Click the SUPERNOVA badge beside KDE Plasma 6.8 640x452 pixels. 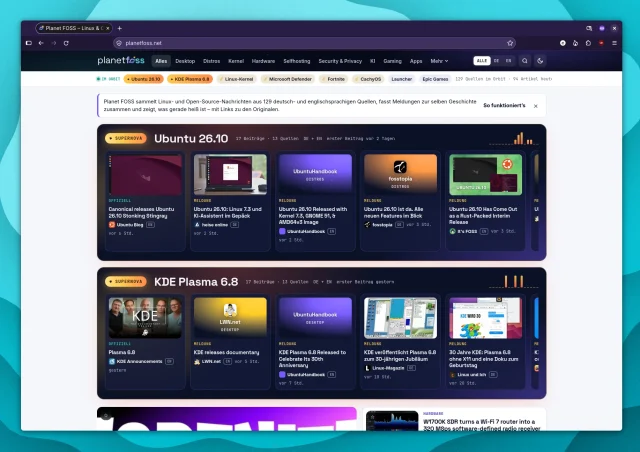click(126, 281)
